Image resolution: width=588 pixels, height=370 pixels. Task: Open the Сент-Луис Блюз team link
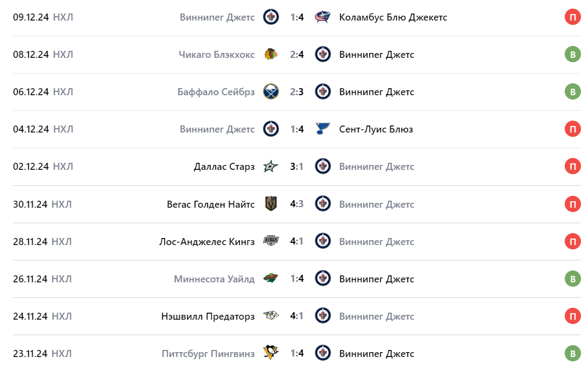[x=376, y=129]
